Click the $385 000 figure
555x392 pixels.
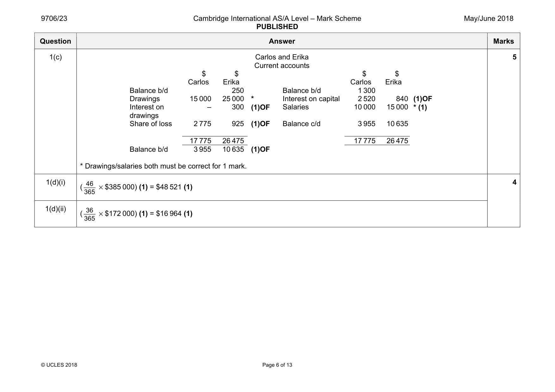120,187
